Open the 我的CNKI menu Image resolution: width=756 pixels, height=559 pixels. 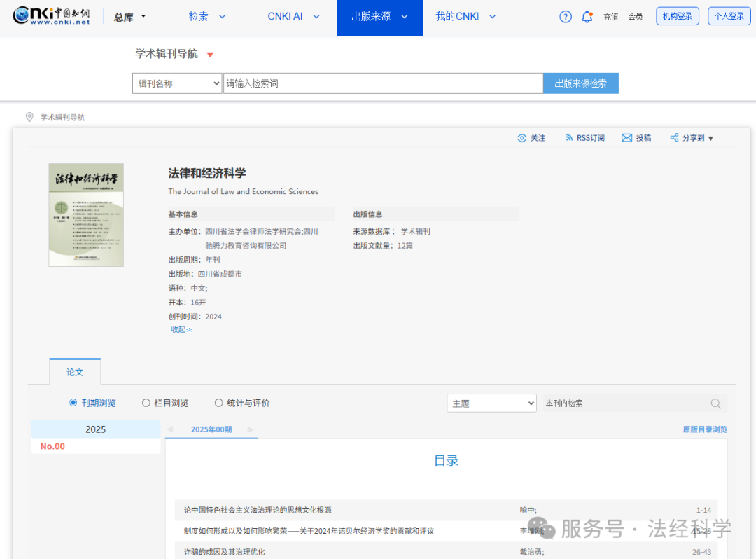[x=465, y=15]
